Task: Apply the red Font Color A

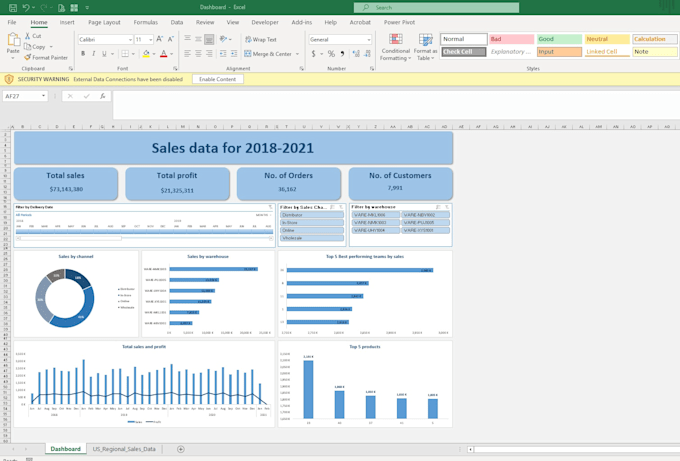Action: [163, 53]
